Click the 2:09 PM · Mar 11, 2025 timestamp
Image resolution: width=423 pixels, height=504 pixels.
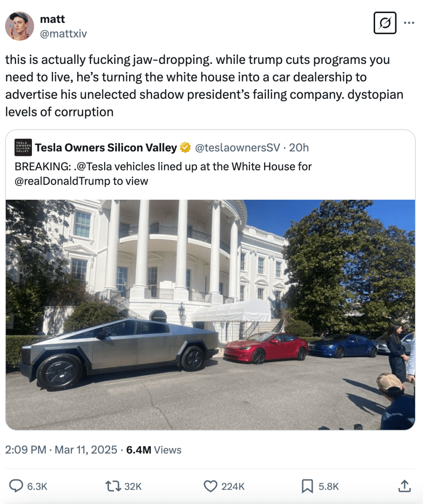click(x=61, y=450)
